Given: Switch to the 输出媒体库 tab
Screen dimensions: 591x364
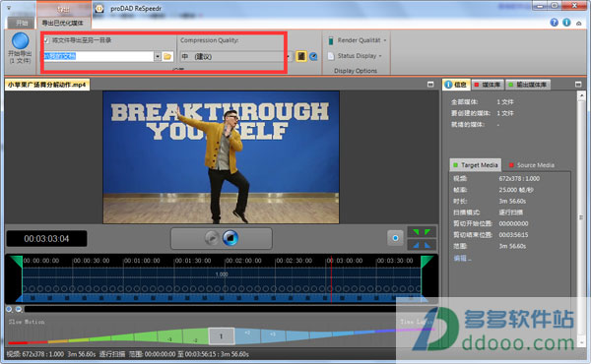Looking at the screenshot, I should click(528, 85).
